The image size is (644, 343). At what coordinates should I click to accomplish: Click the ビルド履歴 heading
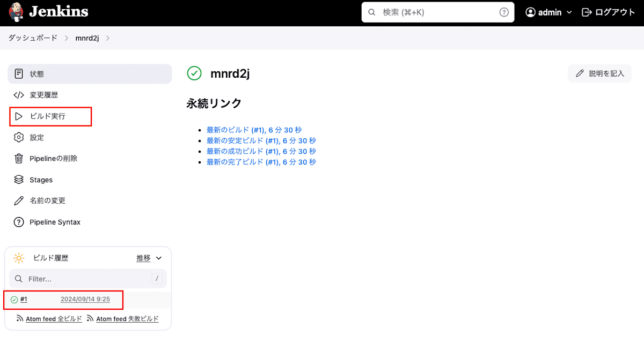[51, 258]
